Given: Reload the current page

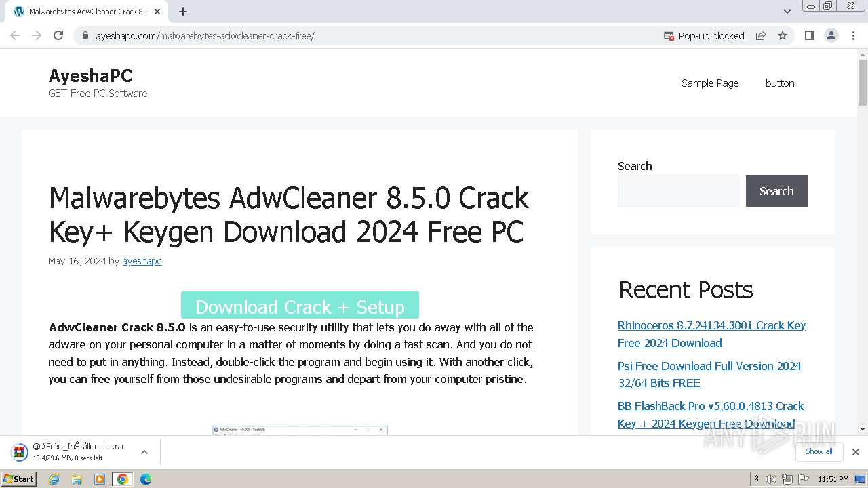Looking at the screenshot, I should click(x=58, y=35).
